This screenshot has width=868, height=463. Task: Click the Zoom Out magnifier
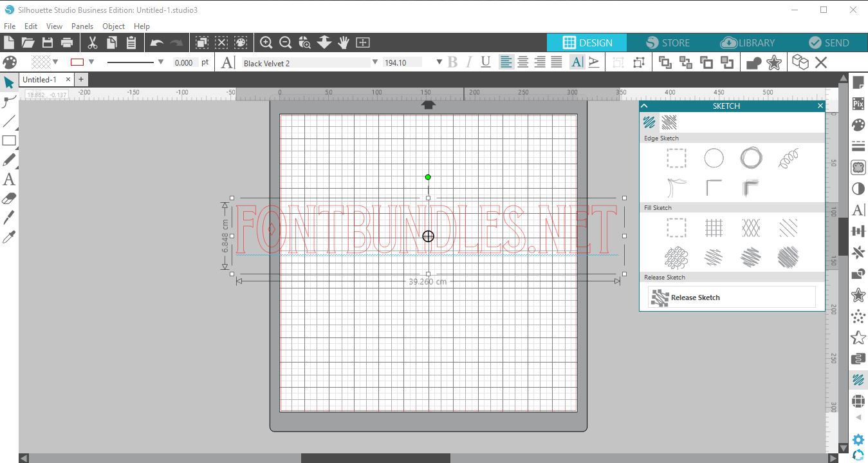pos(286,43)
